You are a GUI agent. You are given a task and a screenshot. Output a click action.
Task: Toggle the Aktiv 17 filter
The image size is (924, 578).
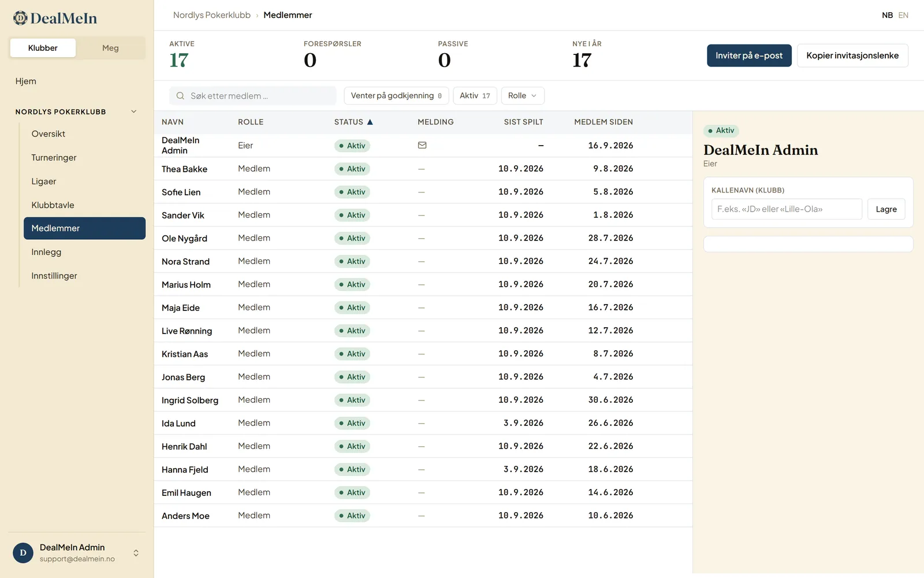point(475,95)
